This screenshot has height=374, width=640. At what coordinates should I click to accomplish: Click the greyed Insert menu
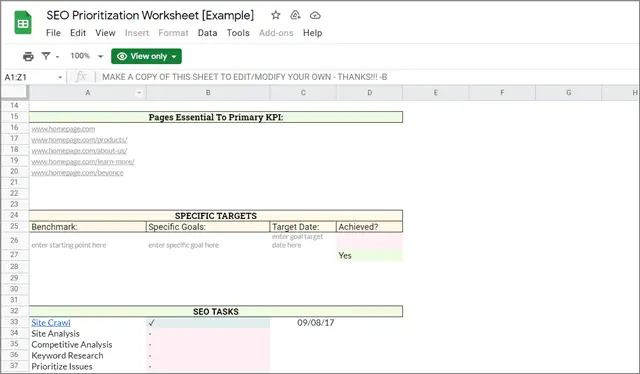(137, 33)
